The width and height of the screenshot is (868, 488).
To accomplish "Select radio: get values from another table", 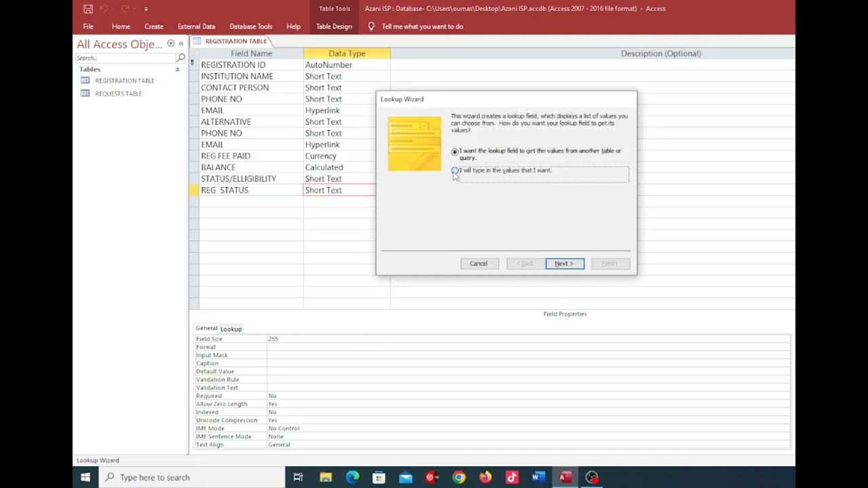I will point(455,152).
